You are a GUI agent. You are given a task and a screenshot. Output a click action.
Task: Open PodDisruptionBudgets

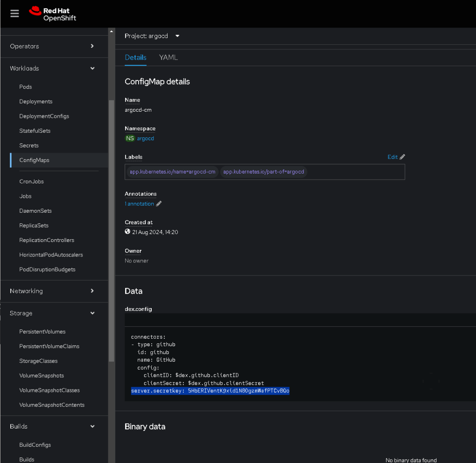point(47,269)
